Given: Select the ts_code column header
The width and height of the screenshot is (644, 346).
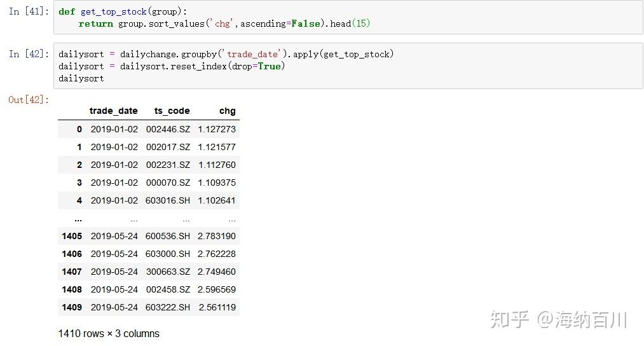Looking at the screenshot, I should [x=172, y=111].
